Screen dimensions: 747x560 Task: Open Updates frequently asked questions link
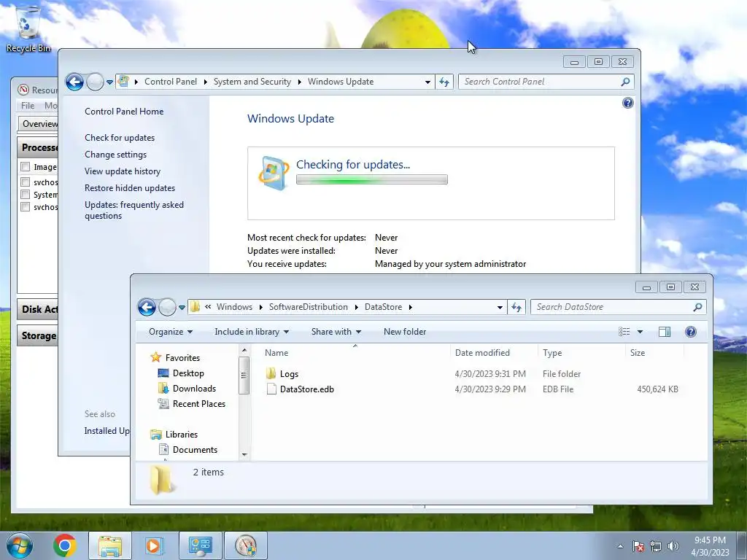point(134,210)
